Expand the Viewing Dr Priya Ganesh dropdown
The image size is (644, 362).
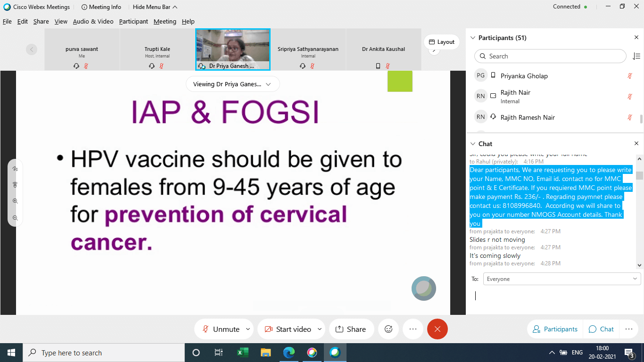(232, 84)
